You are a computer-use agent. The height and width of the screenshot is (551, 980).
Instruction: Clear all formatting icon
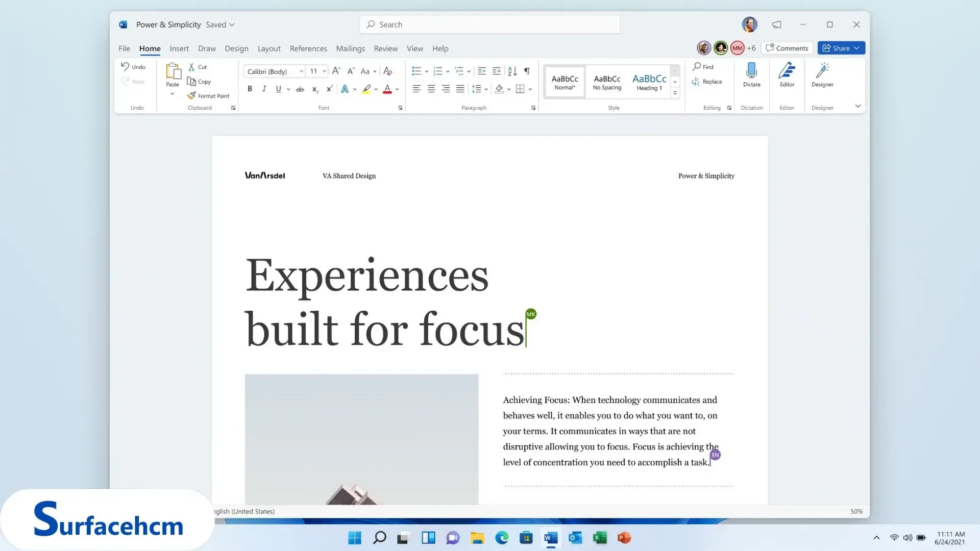387,71
